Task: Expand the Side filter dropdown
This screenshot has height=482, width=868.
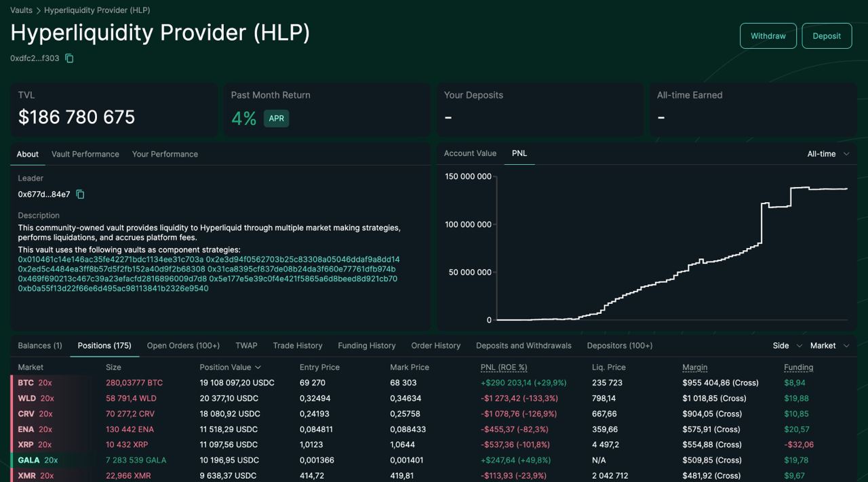Action: coord(787,346)
